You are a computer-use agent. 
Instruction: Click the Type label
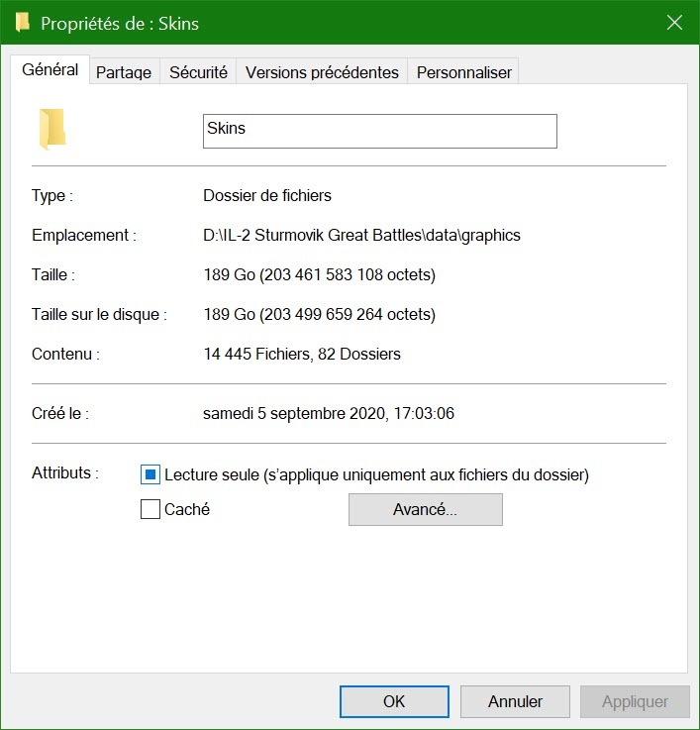pos(52,195)
